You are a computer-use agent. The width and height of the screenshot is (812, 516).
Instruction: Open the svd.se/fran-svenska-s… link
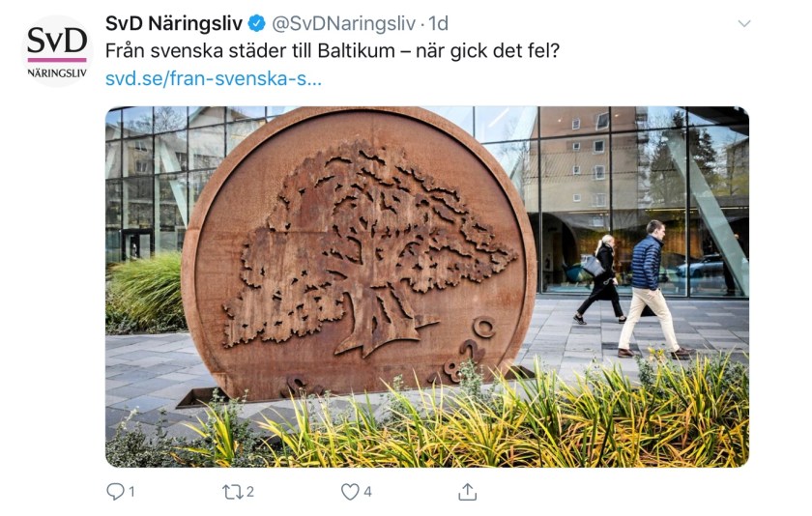tap(214, 78)
